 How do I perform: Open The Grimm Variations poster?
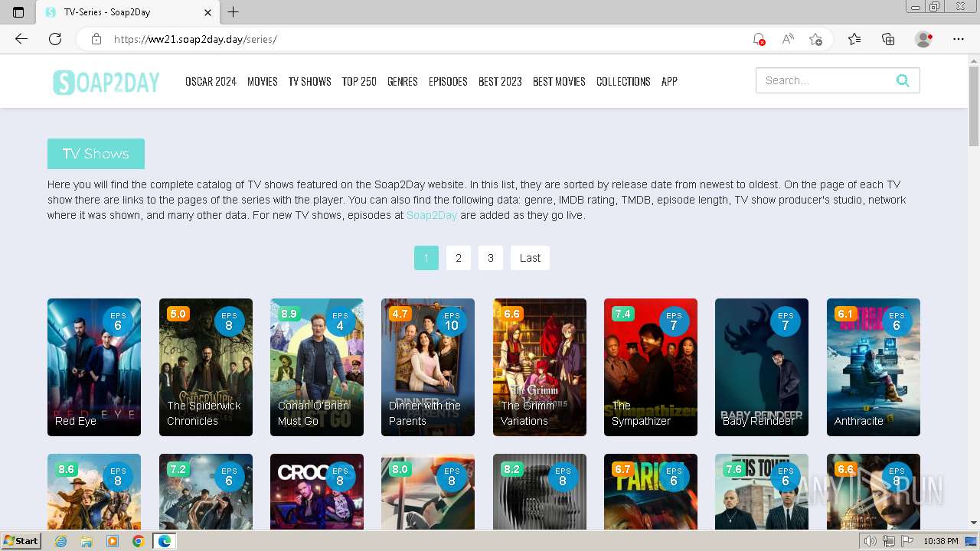pos(540,367)
